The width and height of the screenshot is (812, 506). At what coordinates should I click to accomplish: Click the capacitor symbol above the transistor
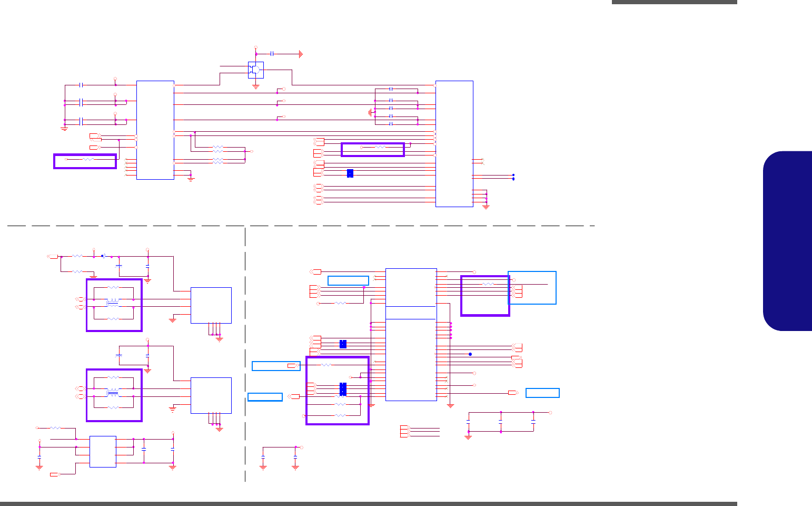coord(272,54)
